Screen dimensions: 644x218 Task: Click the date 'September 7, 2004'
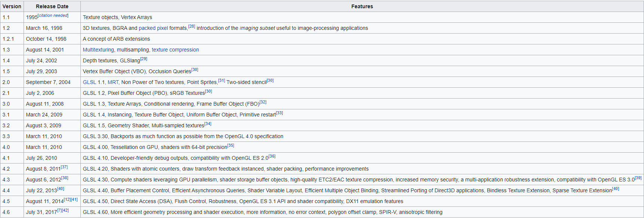click(48, 82)
